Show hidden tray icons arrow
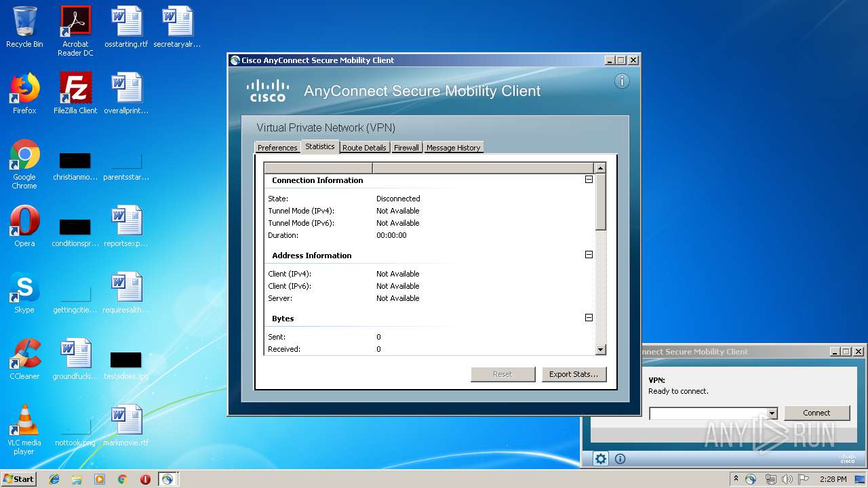This screenshot has width=868, height=488. pyautogui.click(x=736, y=479)
